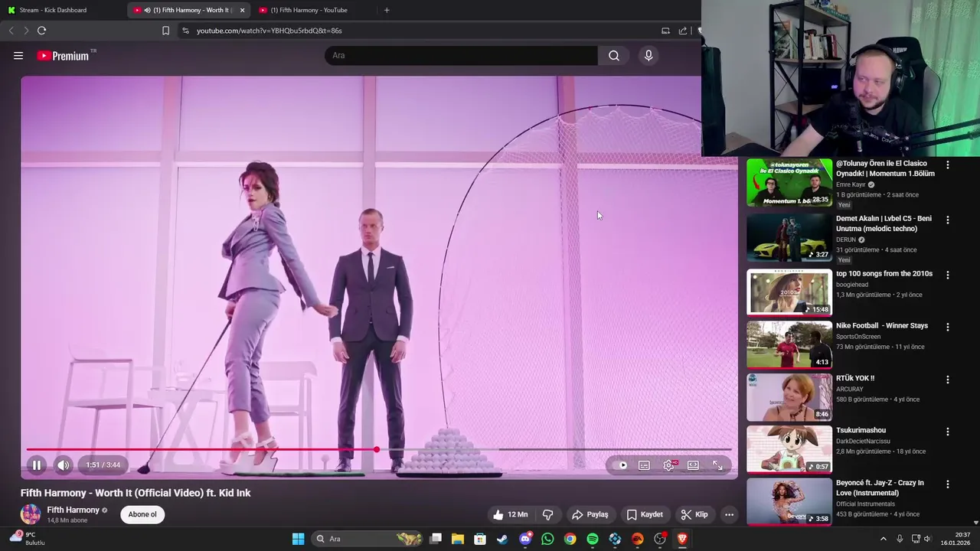Pause the Worth It video
This screenshot has height=551, width=980.
click(36, 465)
